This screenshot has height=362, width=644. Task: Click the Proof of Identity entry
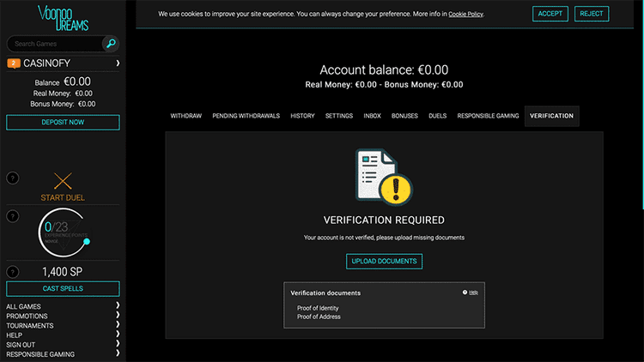coord(318,308)
